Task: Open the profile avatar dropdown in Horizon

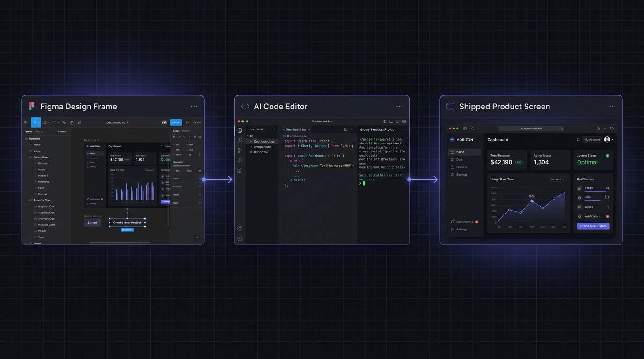Action: (x=608, y=139)
